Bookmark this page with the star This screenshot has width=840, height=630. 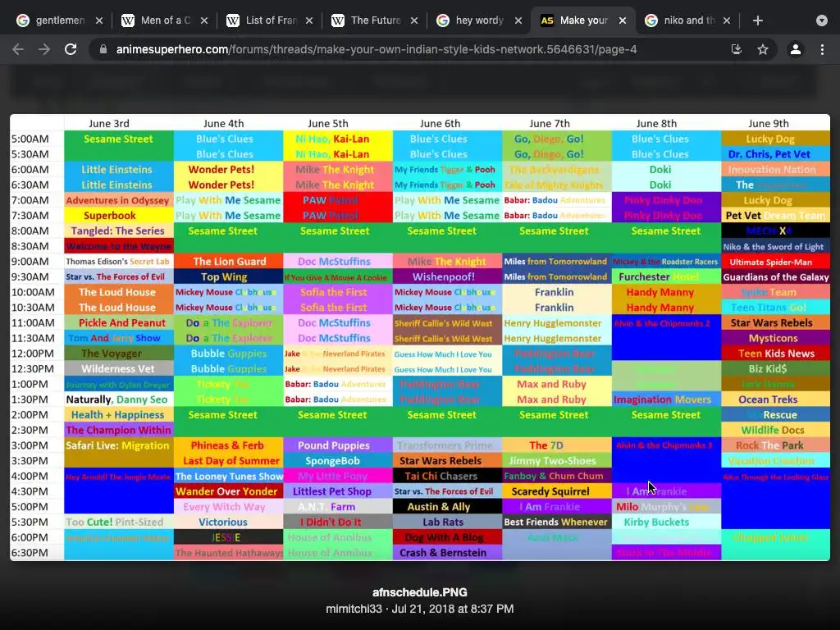tap(763, 49)
